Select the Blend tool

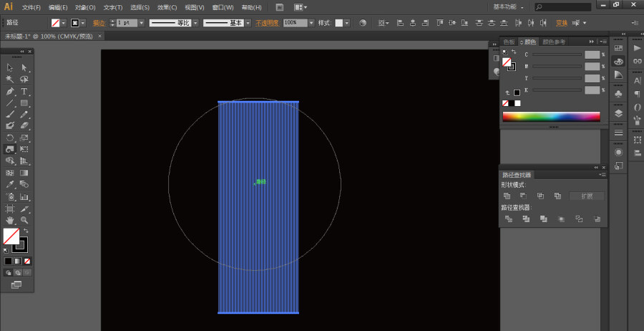click(24, 184)
